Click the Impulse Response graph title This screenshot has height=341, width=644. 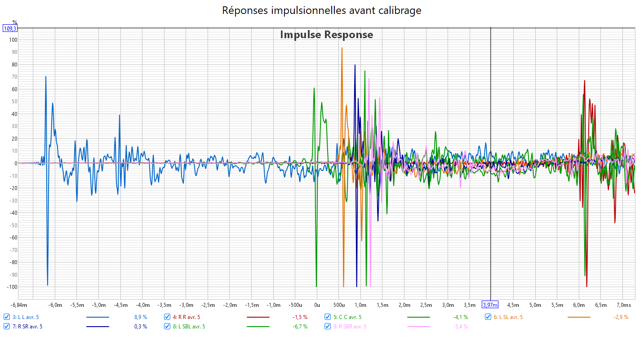point(326,35)
